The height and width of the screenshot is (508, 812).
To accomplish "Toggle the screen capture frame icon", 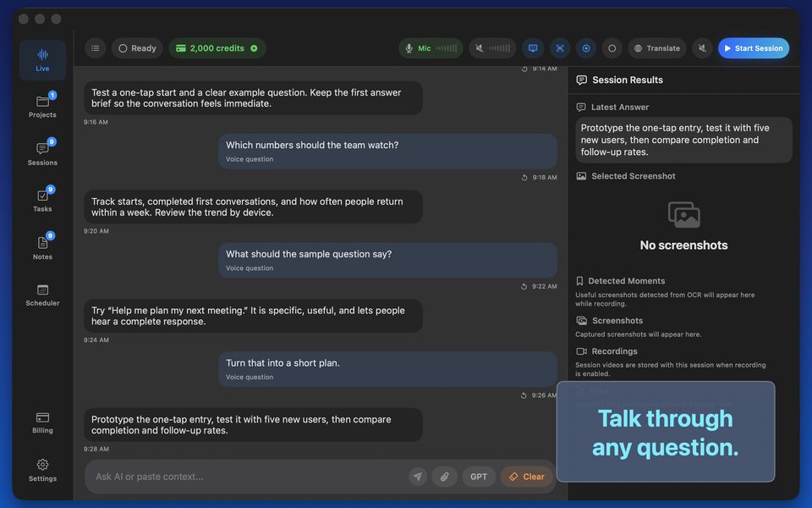I will pyautogui.click(x=560, y=48).
